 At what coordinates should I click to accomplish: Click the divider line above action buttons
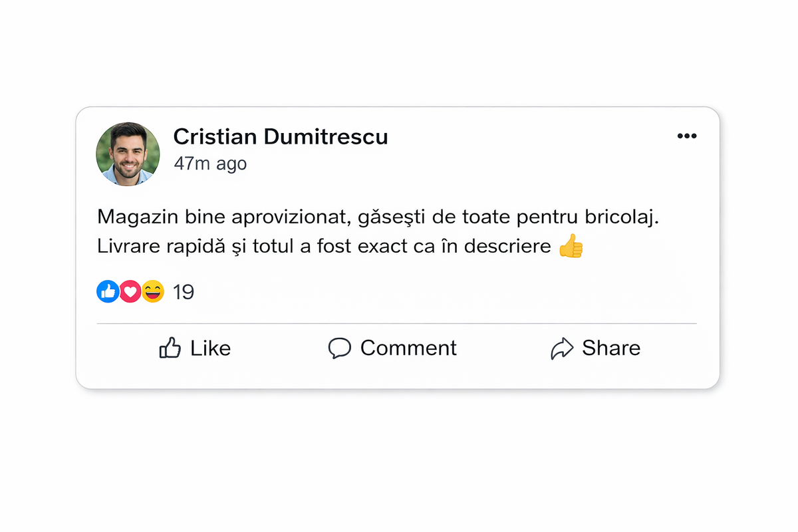click(x=398, y=324)
